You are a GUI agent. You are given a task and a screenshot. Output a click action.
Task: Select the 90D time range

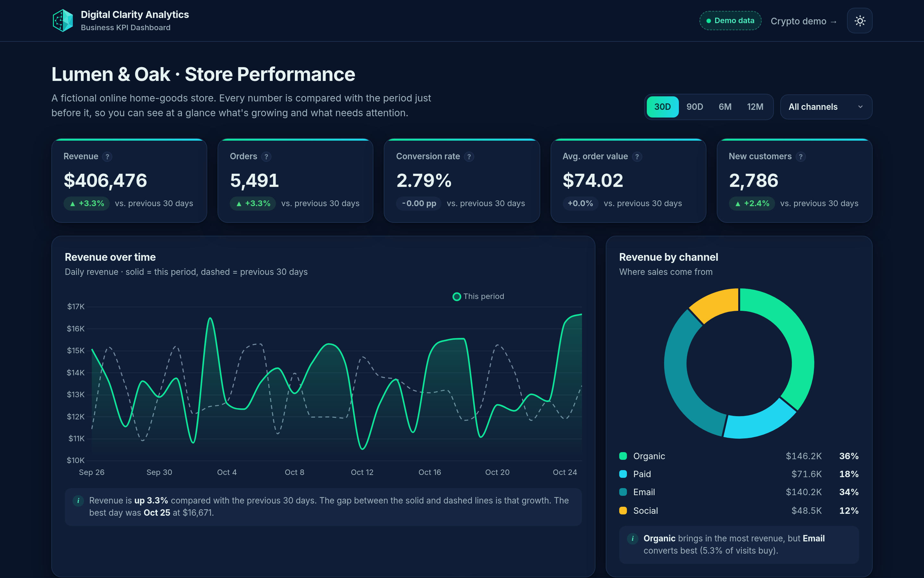click(x=695, y=107)
